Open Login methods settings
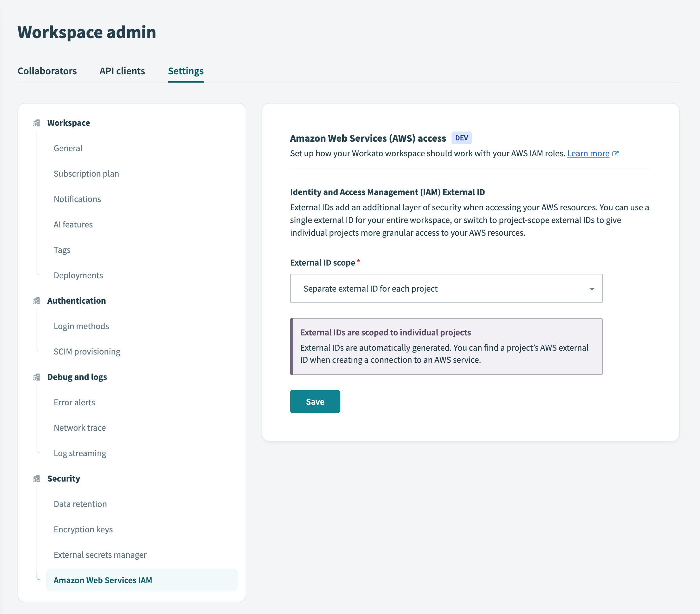 pyautogui.click(x=81, y=326)
